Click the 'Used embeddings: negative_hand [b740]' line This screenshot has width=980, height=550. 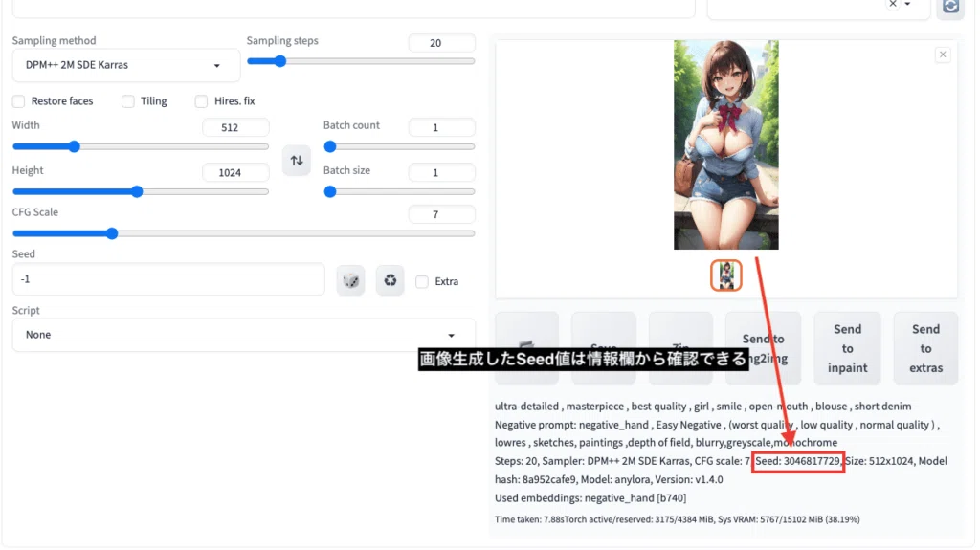pos(590,498)
